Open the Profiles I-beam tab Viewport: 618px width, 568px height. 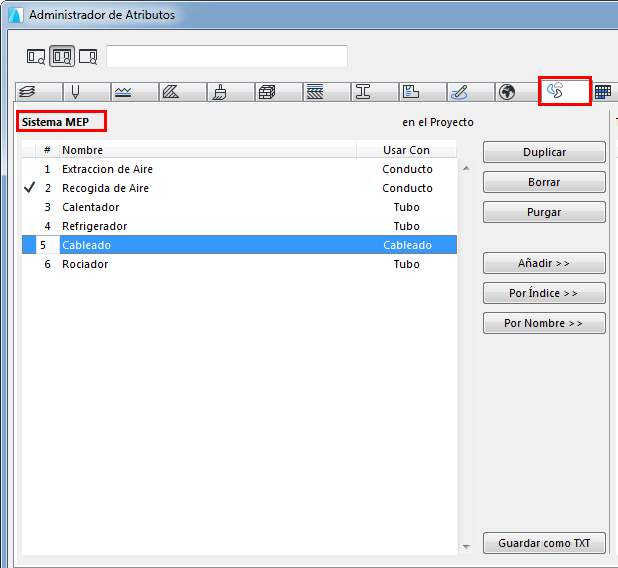point(374,92)
